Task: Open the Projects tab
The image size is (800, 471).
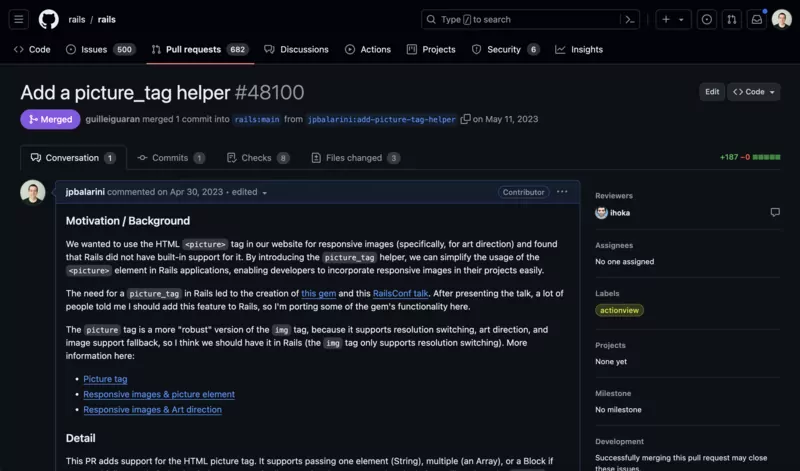Action: 431,49
